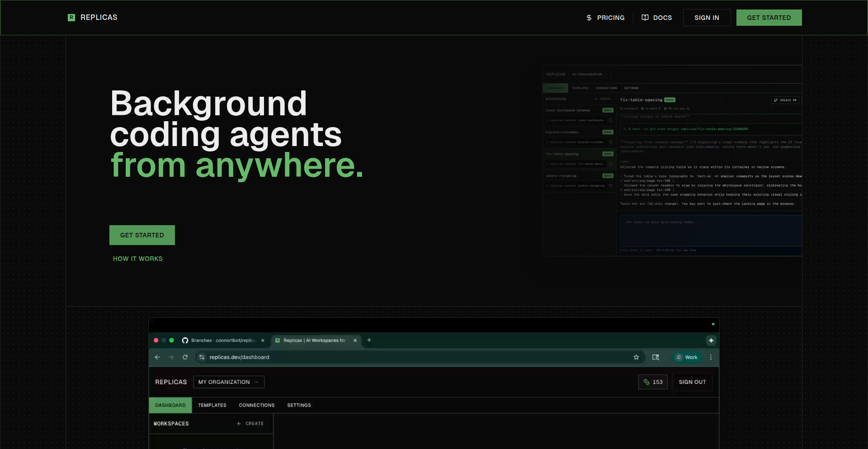Open the browser three-dot menu
This screenshot has width=868, height=449.
[711, 357]
